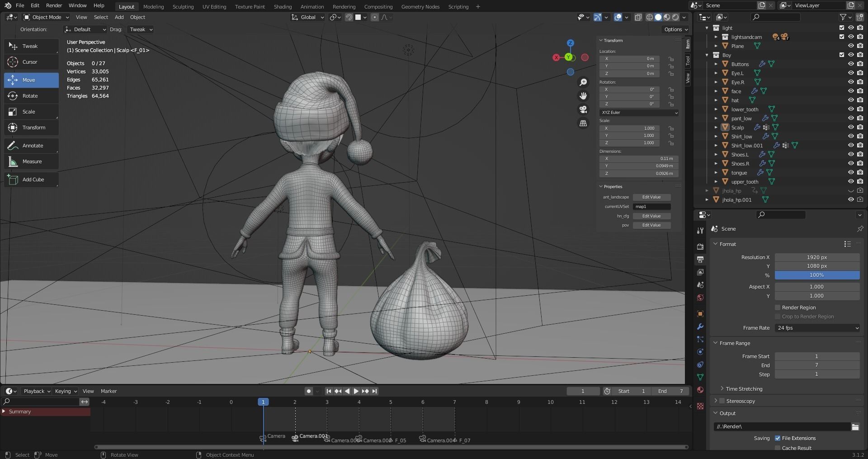Open the Add menu in viewport header

pyautogui.click(x=119, y=17)
